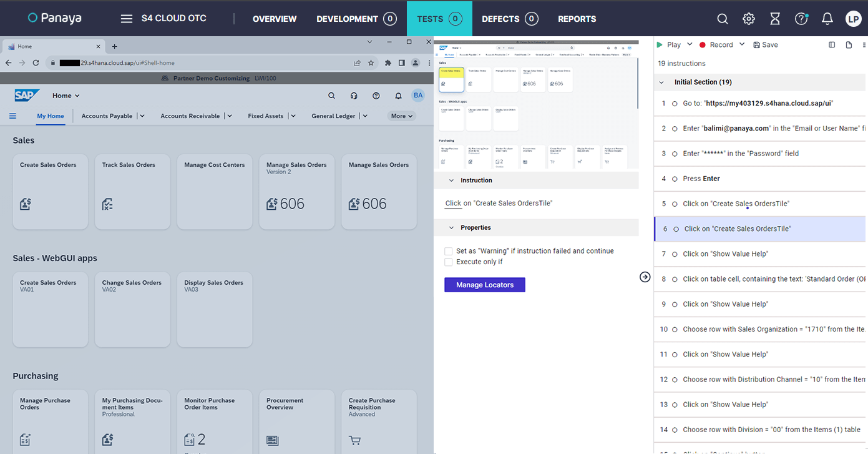
Task: Open Panaya notifications bell
Action: click(x=827, y=19)
